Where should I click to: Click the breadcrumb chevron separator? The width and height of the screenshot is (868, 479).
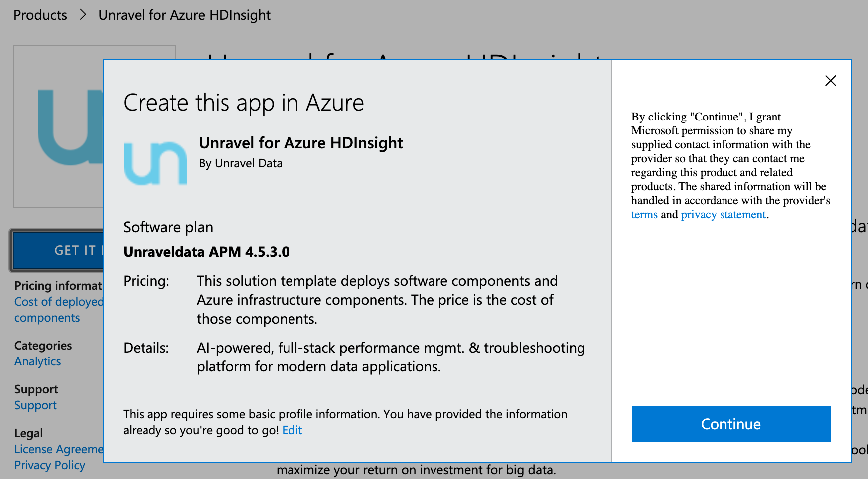[83, 15]
